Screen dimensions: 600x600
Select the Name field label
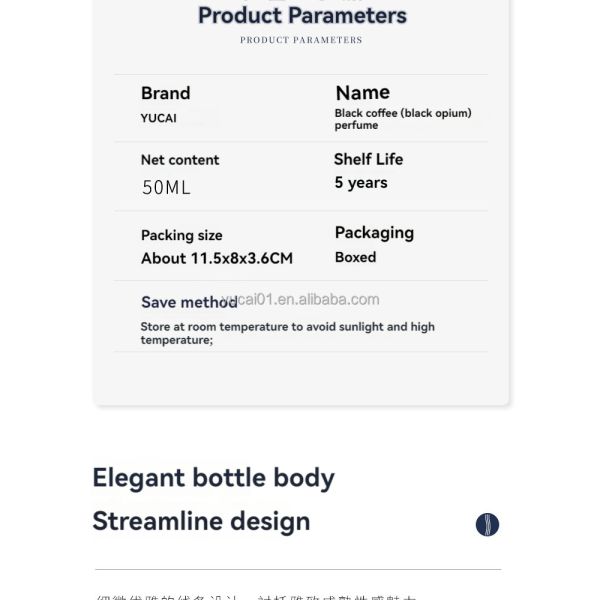(363, 93)
